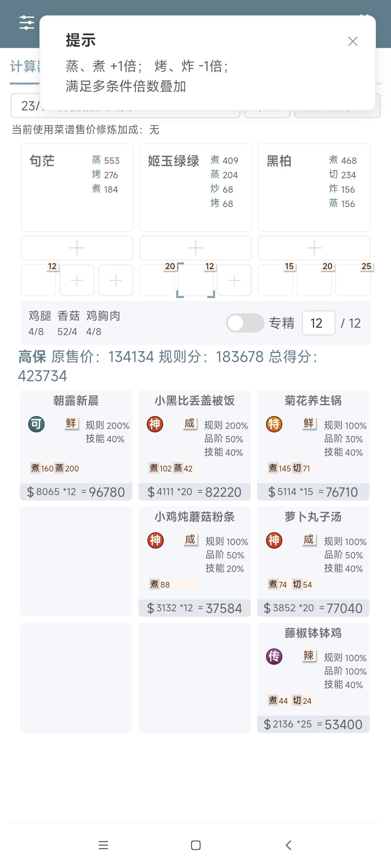Viewport: 391px width, 868px height.
Task: Open the Android recent apps menu
Action: coord(103,845)
